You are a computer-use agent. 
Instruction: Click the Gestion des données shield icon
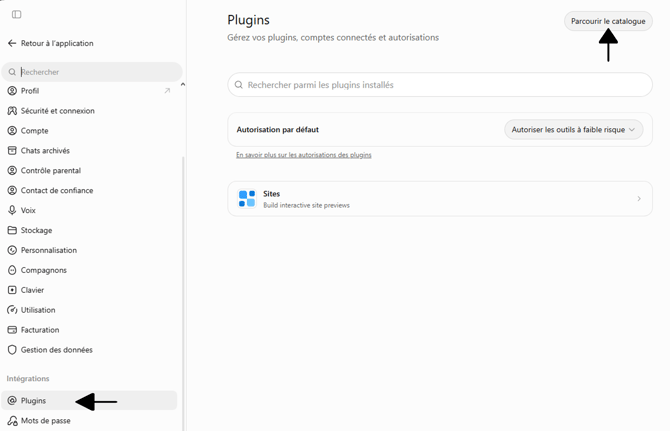point(12,350)
